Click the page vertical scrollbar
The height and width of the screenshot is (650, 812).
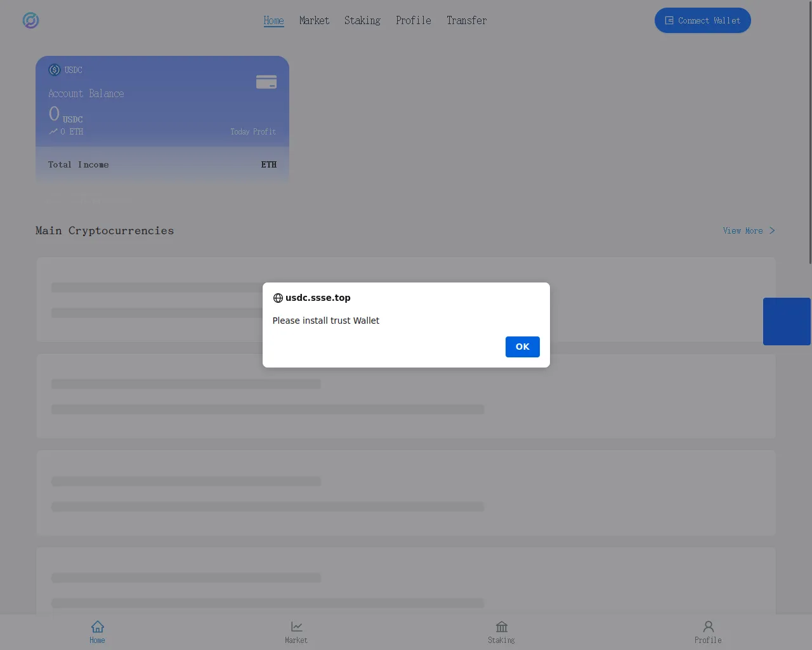tap(809, 133)
